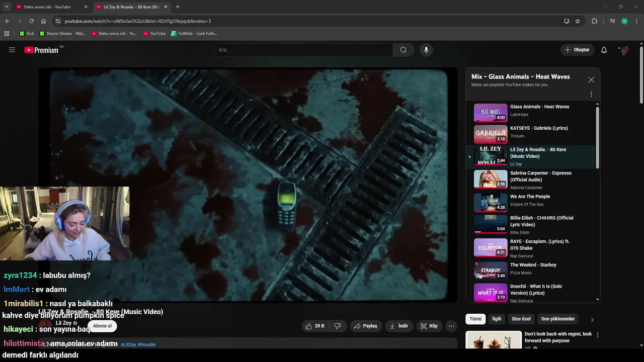The height and width of the screenshot is (362, 644).
Task: Open the FotMob bookmark
Action: (194, 34)
